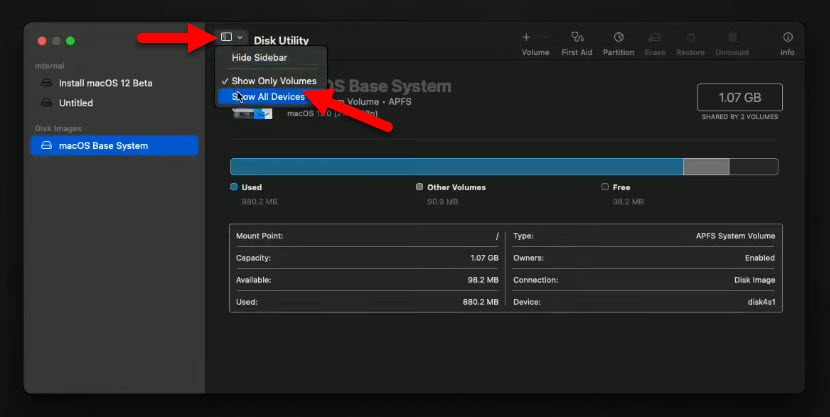
Task: Click the Internal sidebar section header
Action: [x=50, y=66]
